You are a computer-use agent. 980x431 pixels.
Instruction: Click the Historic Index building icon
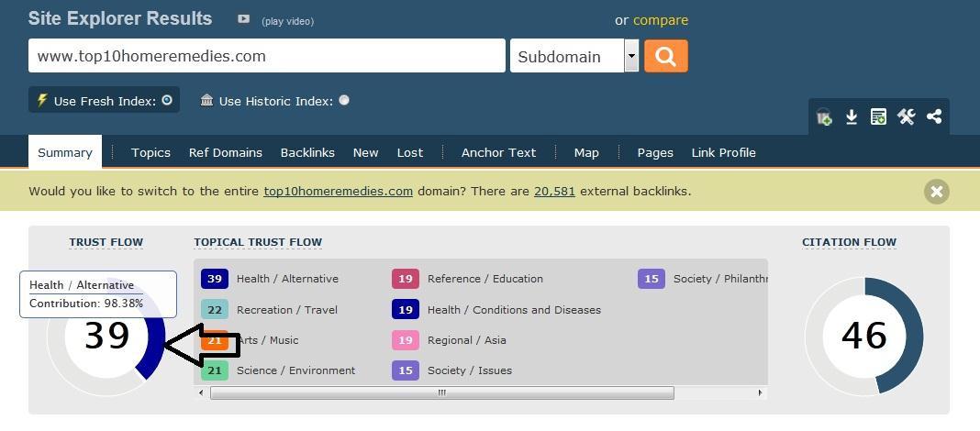[x=206, y=100]
